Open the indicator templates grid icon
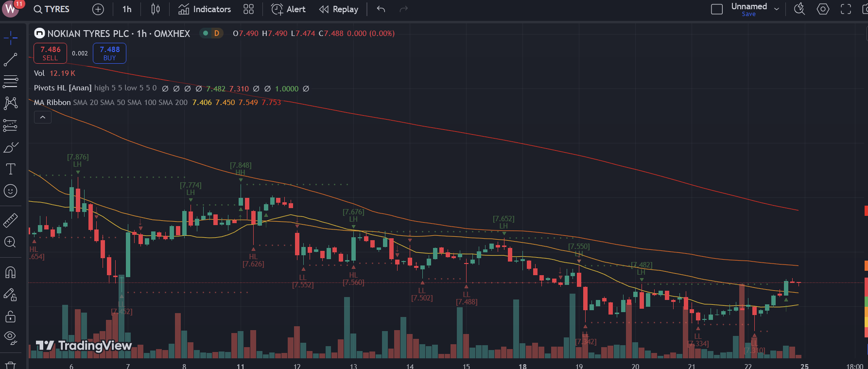Image resolution: width=868 pixels, height=369 pixels. click(249, 9)
